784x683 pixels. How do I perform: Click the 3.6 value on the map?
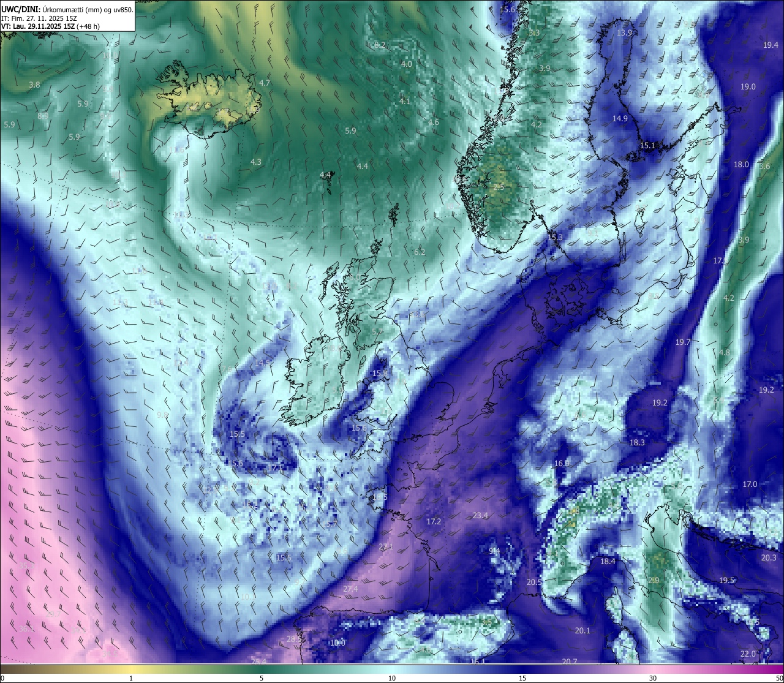tap(765, 166)
